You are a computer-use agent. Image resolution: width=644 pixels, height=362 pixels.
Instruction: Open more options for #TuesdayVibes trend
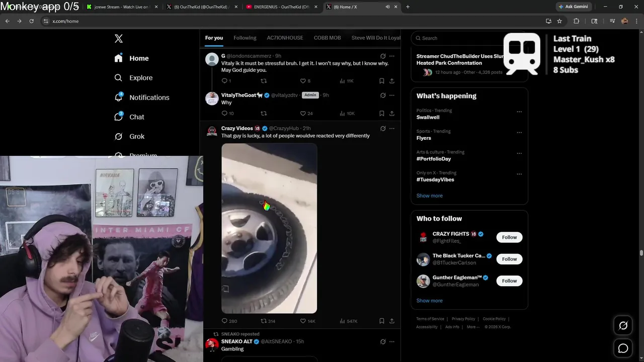coord(519,174)
